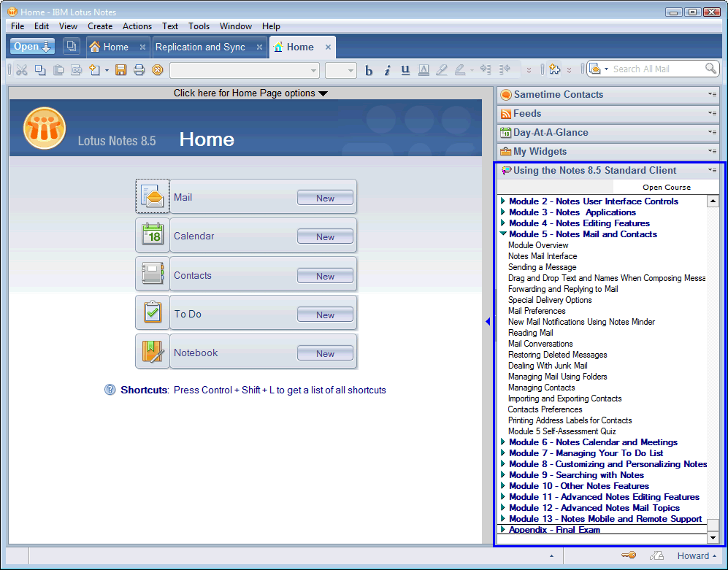This screenshot has height=570, width=728.
Task: Click the Shortcuts help question mark icon
Action: pyautogui.click(x=110, y=390)
